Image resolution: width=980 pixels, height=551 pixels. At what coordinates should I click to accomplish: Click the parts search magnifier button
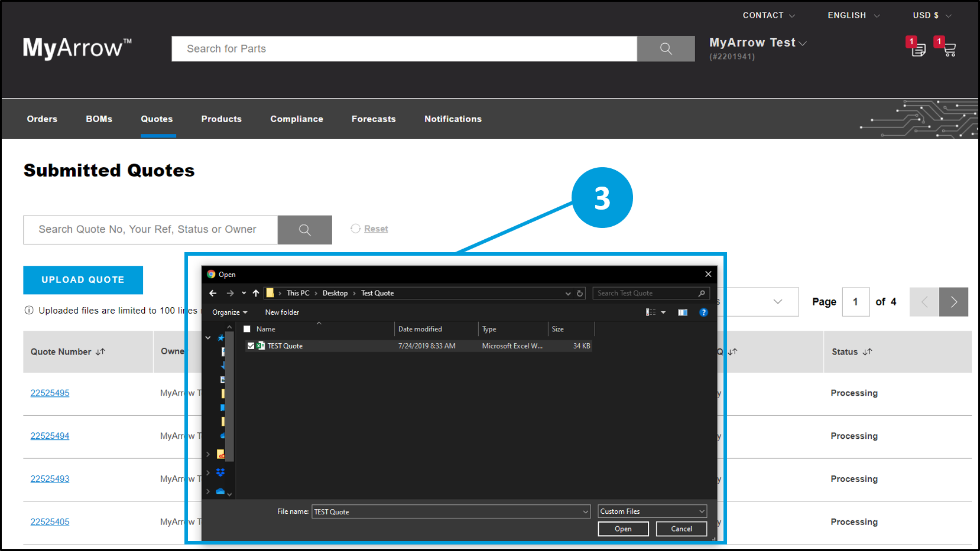pyautogui.click(x=666, y=49)
